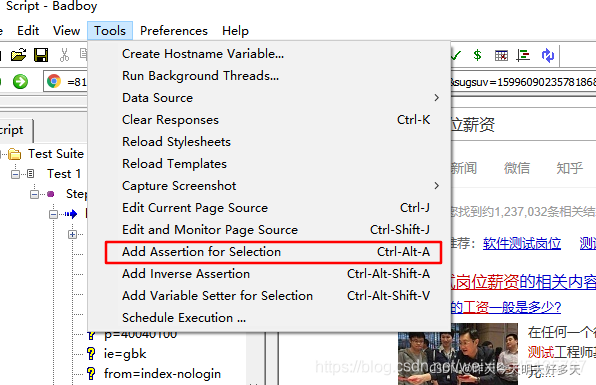Click the Test Suite folder icon

[x=15, y=154]
